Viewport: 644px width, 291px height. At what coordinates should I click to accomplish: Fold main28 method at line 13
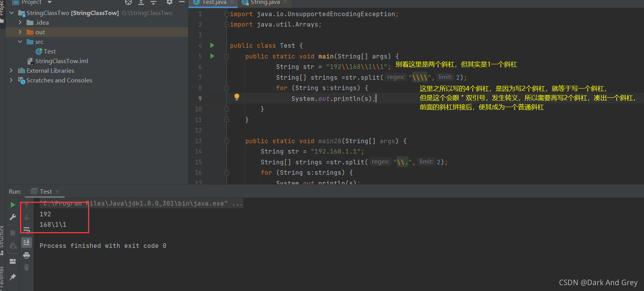pos(226,141)
